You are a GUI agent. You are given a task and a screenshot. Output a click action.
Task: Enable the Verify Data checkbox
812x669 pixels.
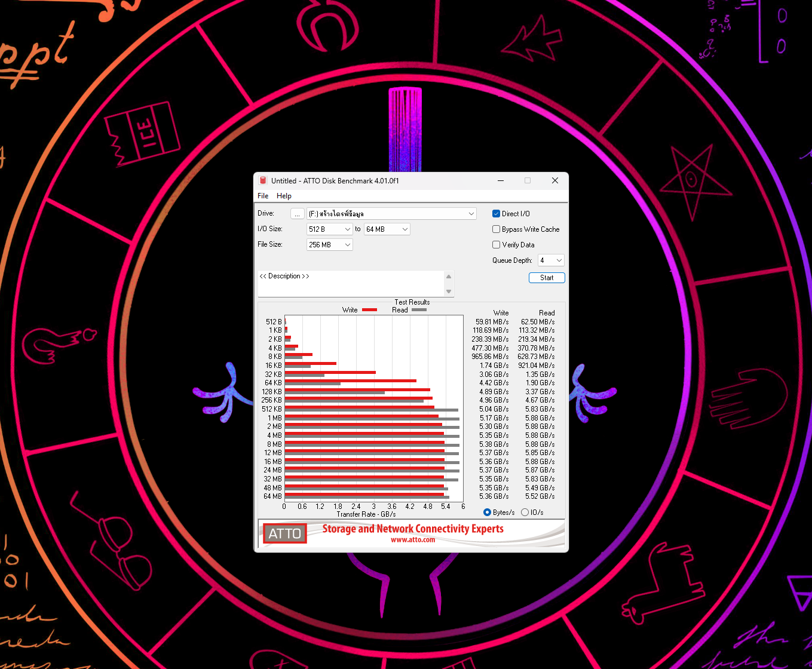(496, 245)
